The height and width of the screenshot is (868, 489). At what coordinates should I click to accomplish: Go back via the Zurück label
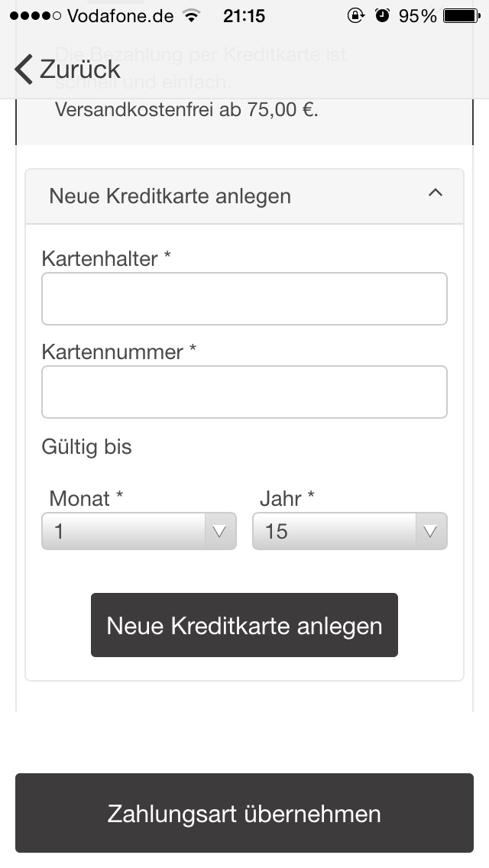tap(80, 70)
